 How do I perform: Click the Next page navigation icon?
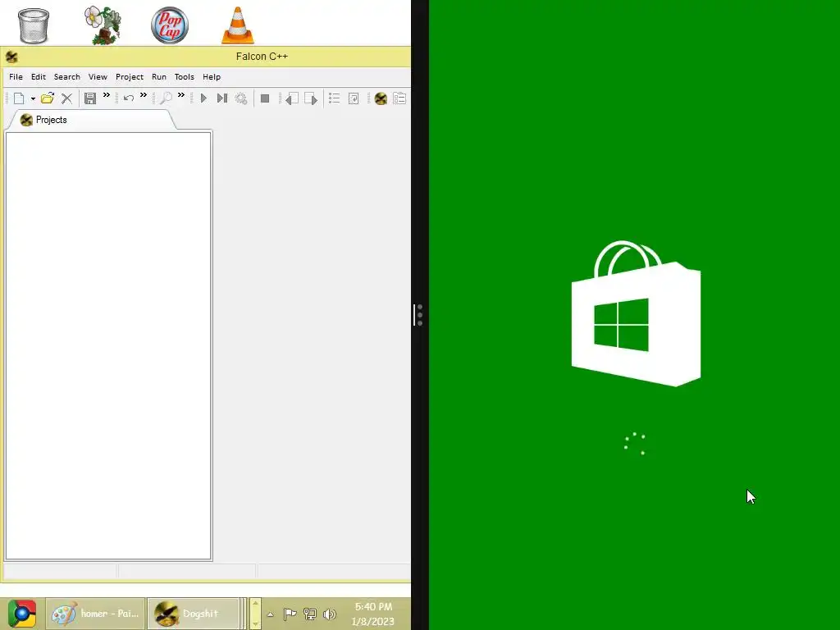(311, 98)
